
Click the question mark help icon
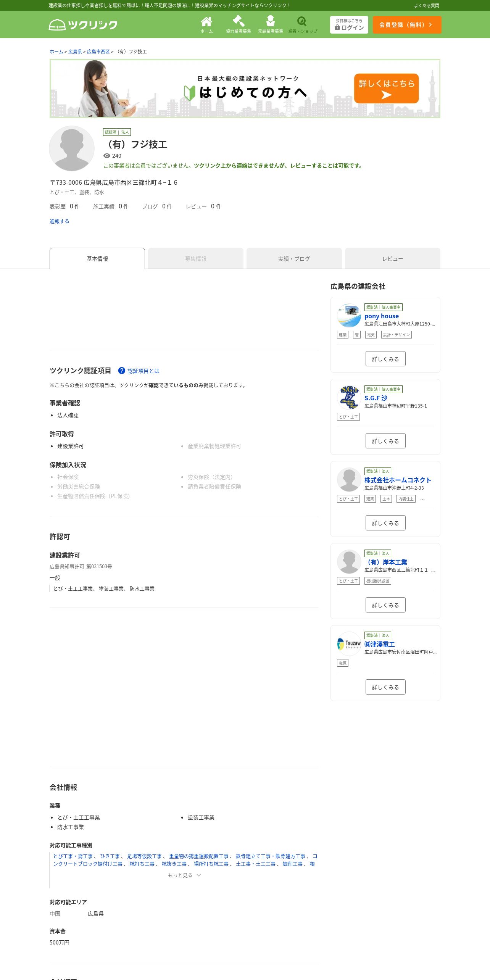point(122,371)
